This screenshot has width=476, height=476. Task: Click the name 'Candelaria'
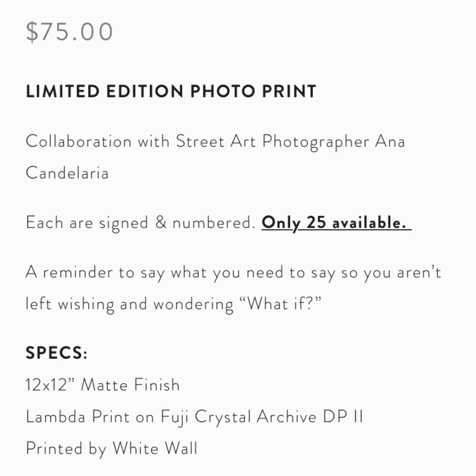pos(67,173)
